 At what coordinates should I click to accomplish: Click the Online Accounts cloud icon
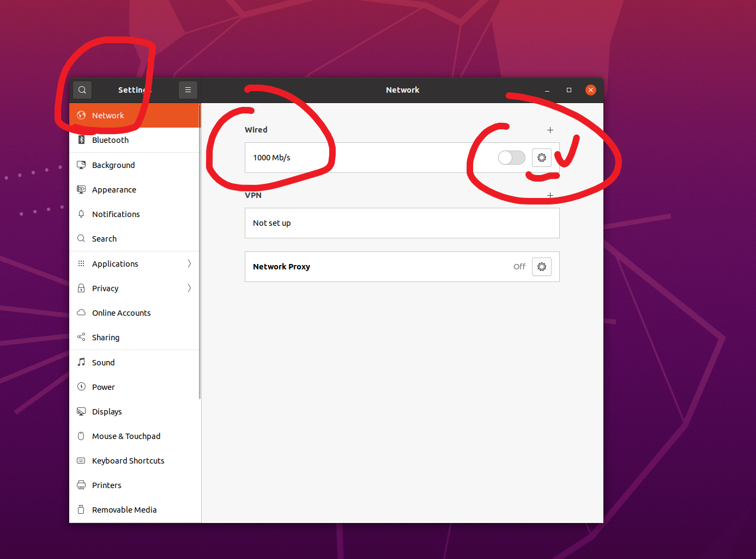pyautogui.click(x=81, y=312)
